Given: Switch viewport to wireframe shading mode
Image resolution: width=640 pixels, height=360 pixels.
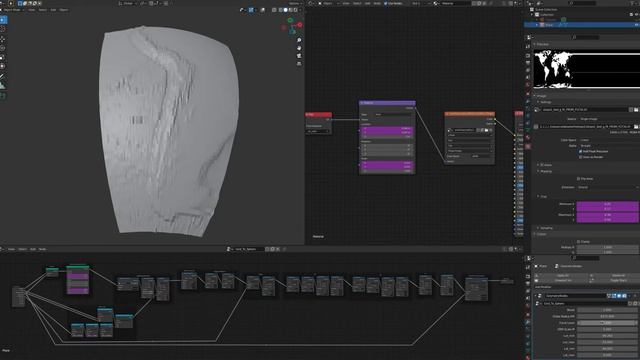Looking at the screenshot, I should (280, 10).
